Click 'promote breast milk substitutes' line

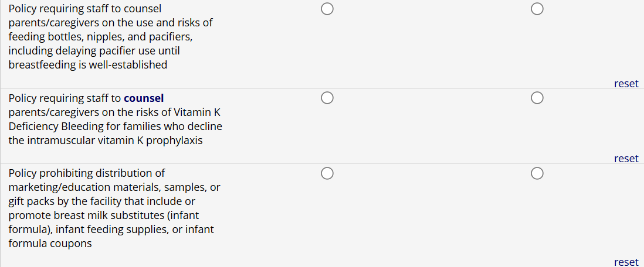pos(104,215)
